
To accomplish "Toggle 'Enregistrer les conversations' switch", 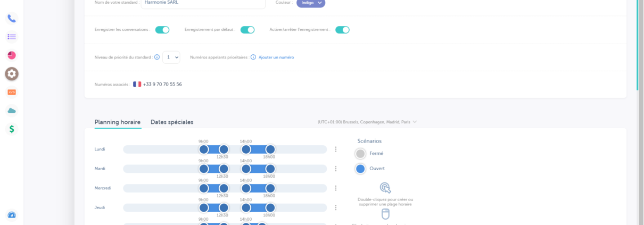I will (x=162, y=30).
